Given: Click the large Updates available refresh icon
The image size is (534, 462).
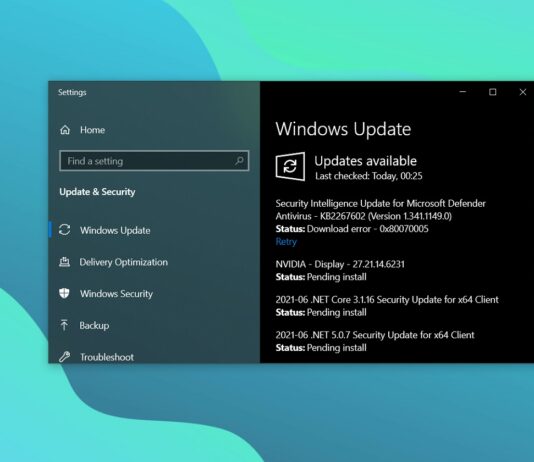Looking at the screenshot, I should (290, 166).
